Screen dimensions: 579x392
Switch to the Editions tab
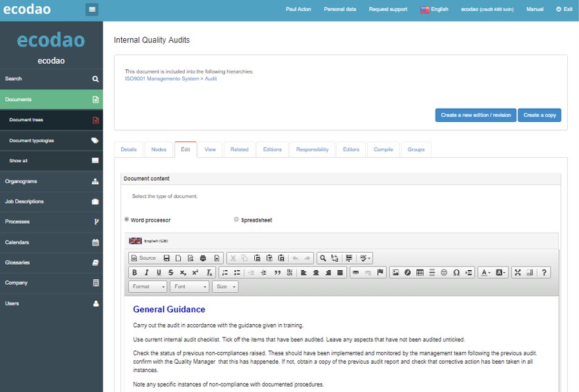pyautogui.click(x=272, y=150)
